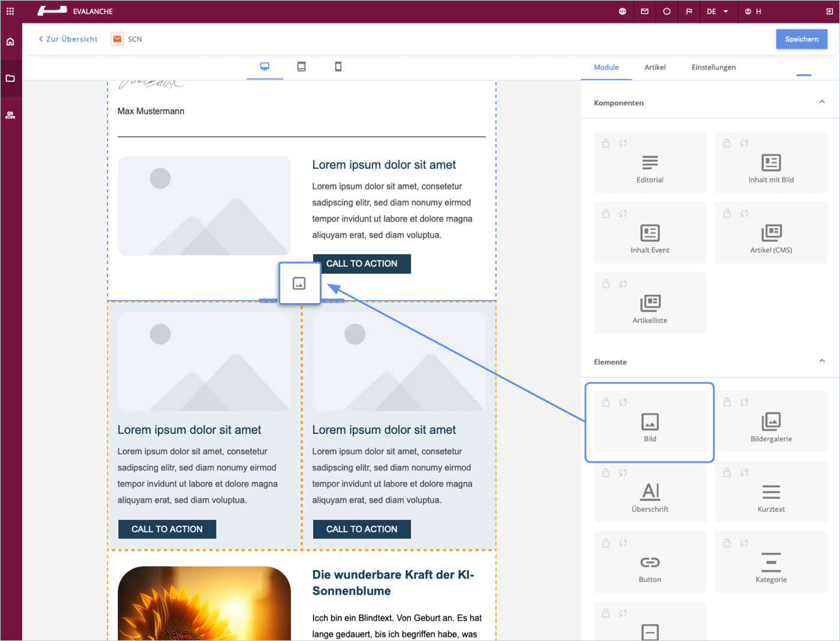840x641 pixels.
Task: Open the app grid menu icon
Action: click(10, 11)
